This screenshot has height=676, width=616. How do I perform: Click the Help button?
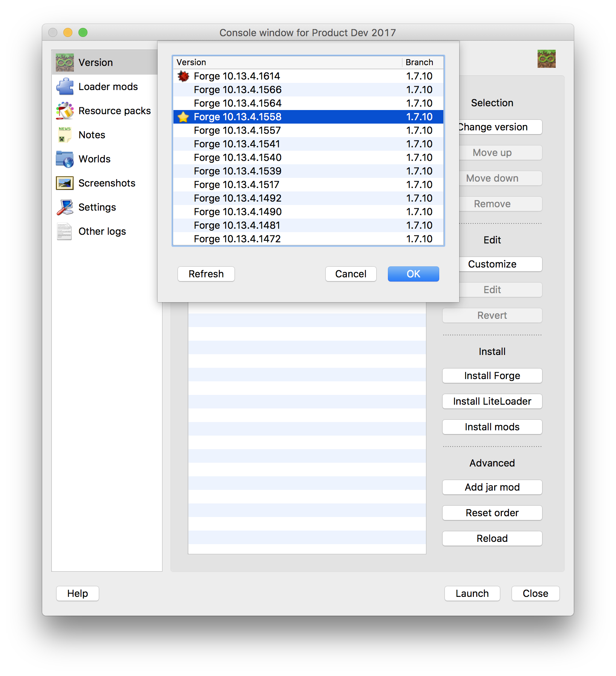tap(78, 593)
